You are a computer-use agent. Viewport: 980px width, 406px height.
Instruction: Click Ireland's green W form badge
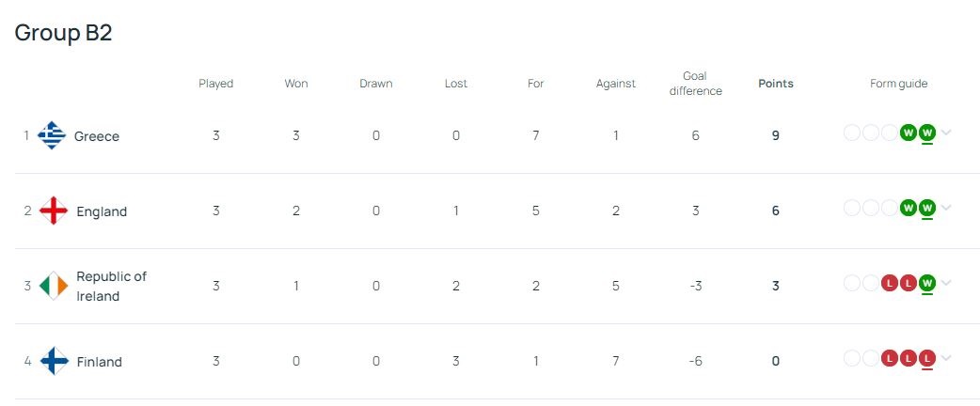click(927, 283)
